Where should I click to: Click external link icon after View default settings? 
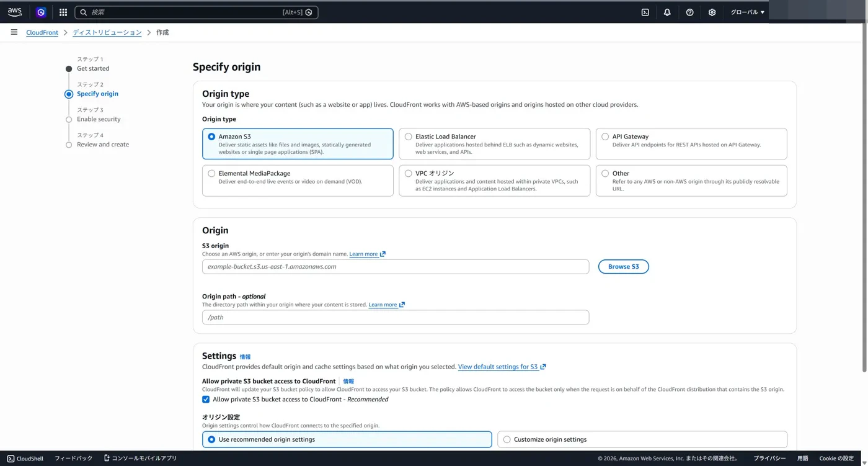[543, 367]
